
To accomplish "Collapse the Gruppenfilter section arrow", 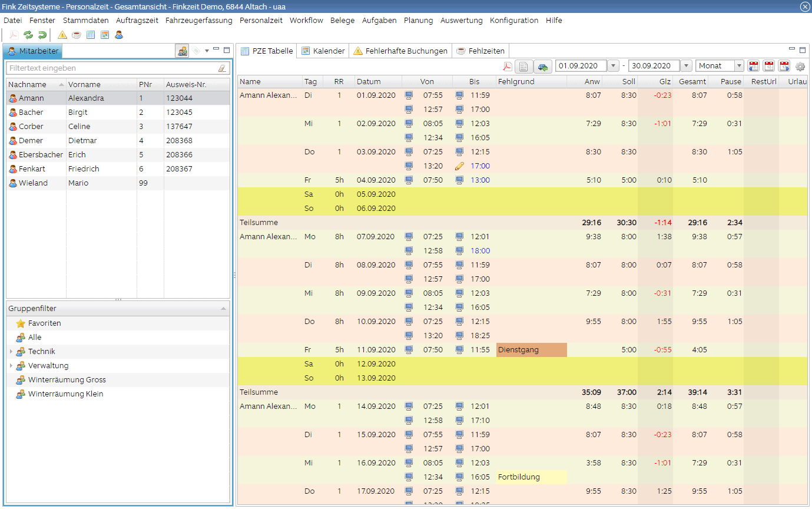I will tap(223, 308).
